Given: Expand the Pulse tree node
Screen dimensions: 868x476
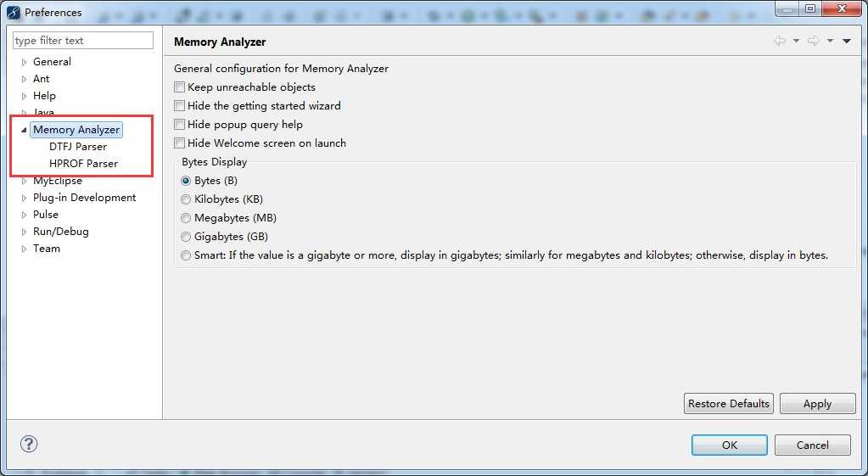Looking at the screenshot, I should coord(24,215).
